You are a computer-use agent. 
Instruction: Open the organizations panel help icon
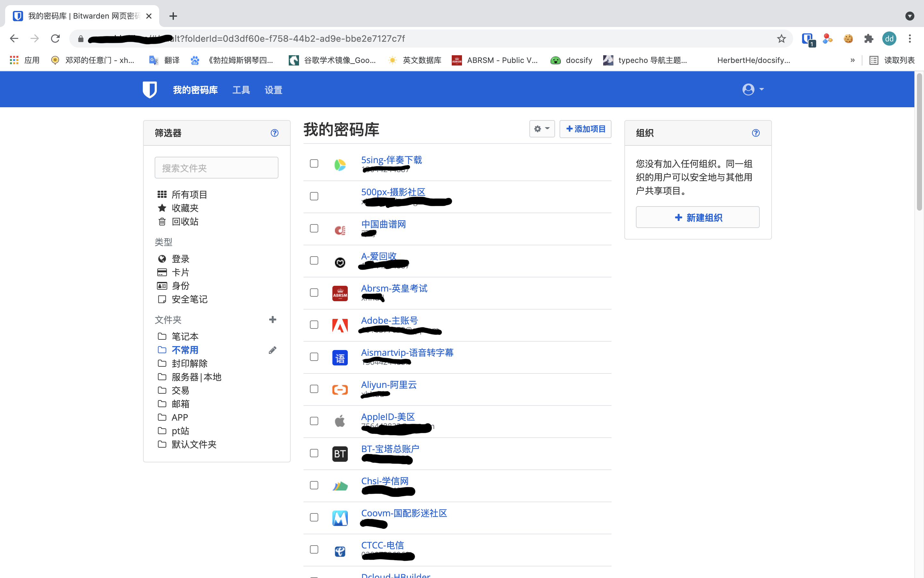click(x=756, y=133)
